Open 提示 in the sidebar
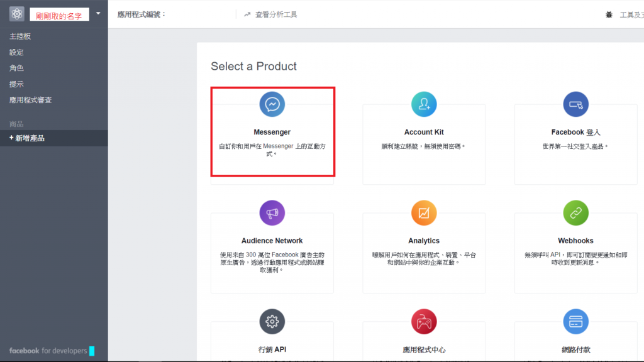 pos(16,84)
